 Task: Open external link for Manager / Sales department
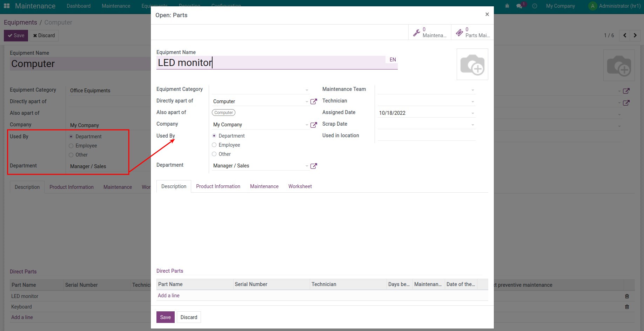click(x=314, y=166)
